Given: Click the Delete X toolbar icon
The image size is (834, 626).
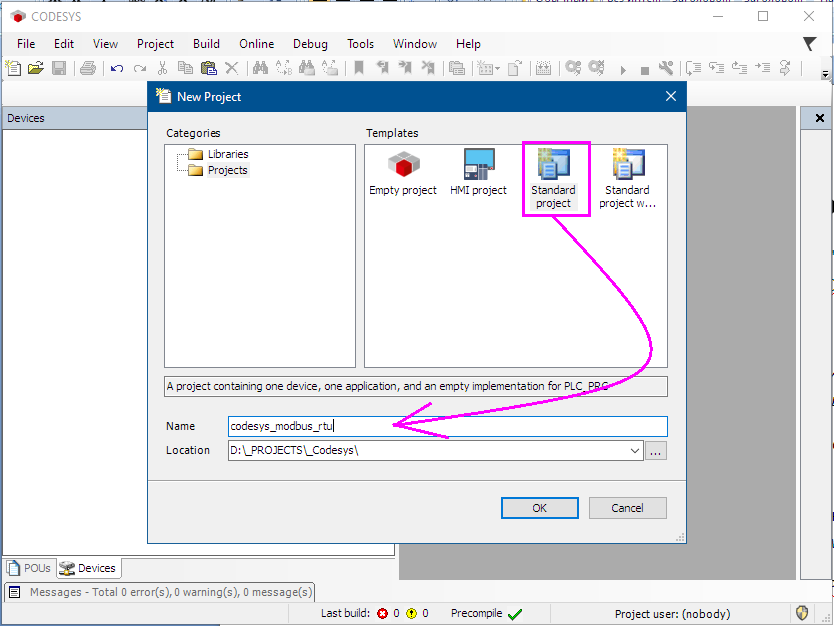Looking at the screenshot, I should (x=231, y=68).
